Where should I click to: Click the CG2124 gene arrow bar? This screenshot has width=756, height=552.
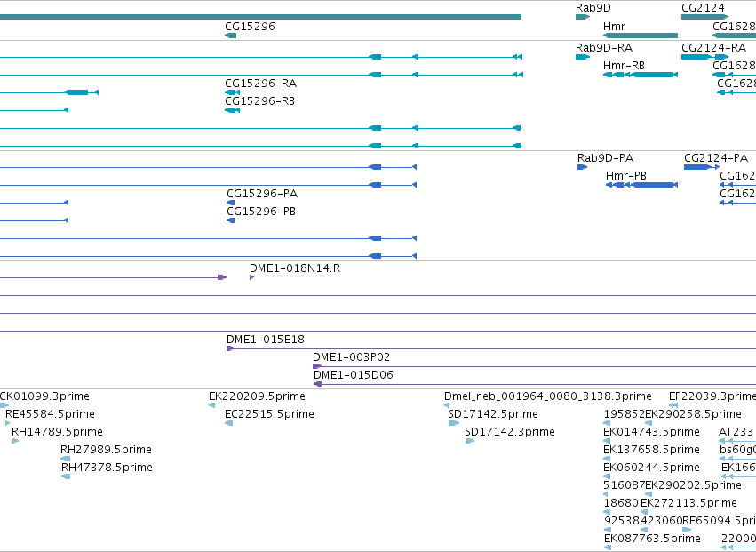click(x=704, y=17)
